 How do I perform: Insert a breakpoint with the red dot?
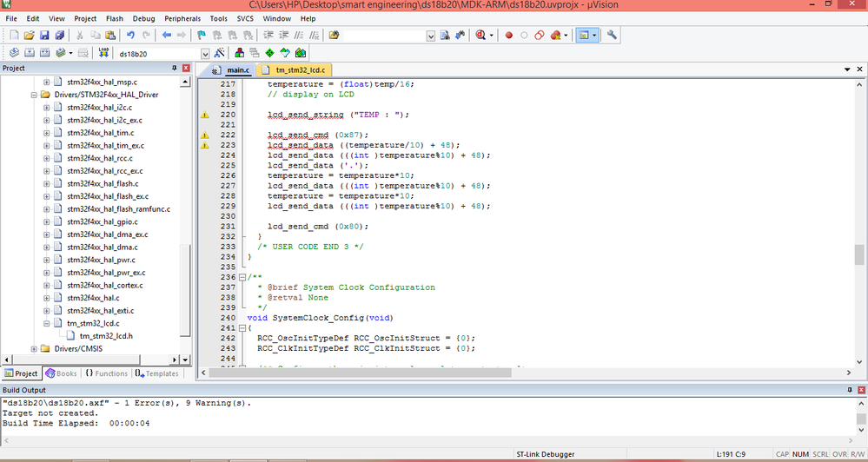pyautogui.click(x=509, y=35)
